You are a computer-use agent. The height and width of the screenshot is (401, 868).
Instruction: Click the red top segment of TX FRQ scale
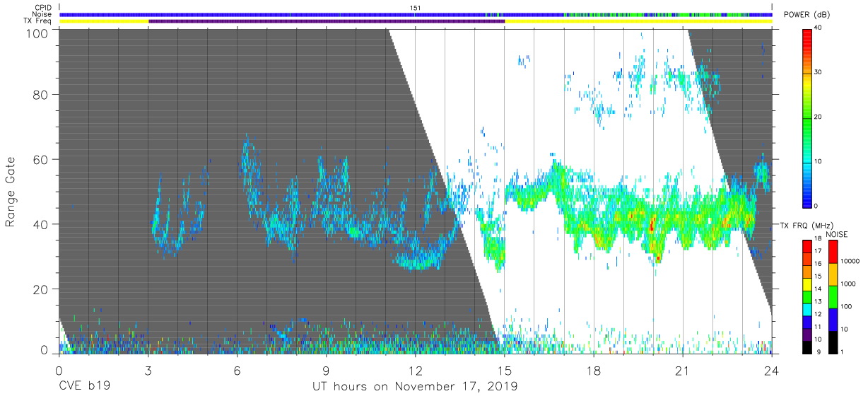point(807,247)
